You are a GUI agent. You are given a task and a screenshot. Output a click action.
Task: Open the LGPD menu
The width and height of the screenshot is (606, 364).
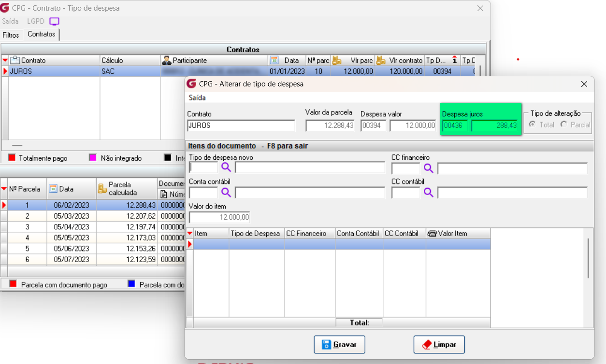36,21
